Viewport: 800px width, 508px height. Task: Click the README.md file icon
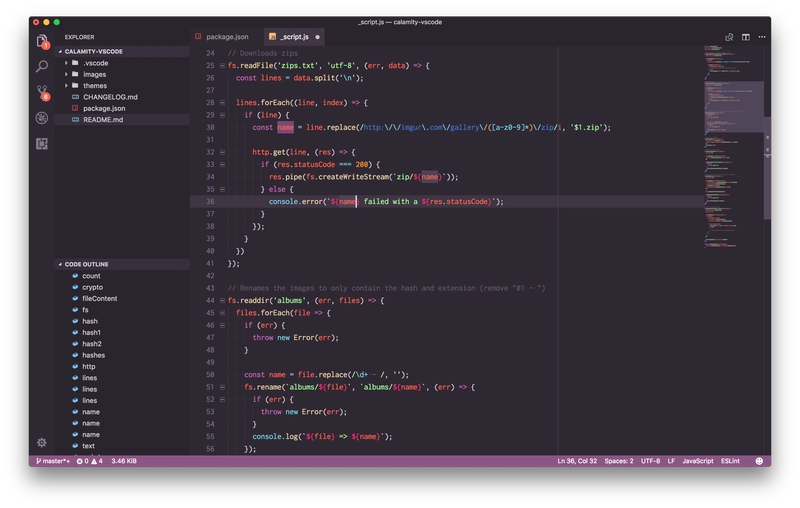[76, 119]
